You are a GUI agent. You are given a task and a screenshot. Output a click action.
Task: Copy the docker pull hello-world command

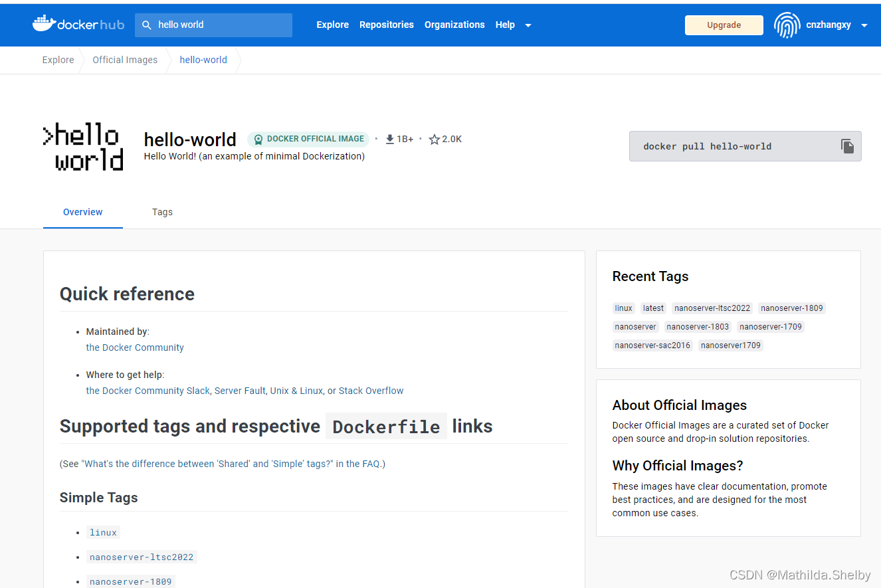pyautogui.click(x=847, y=146)
